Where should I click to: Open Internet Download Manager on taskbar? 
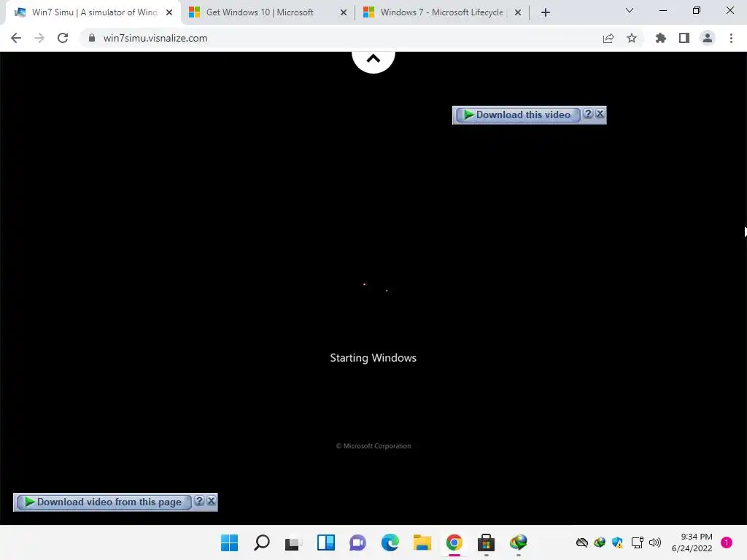[x=519, y=542]
